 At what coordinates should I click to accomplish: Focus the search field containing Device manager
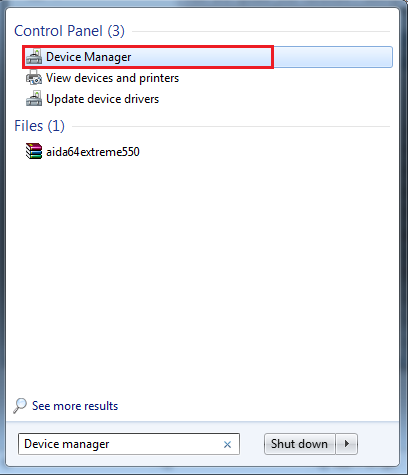point(129,444)
